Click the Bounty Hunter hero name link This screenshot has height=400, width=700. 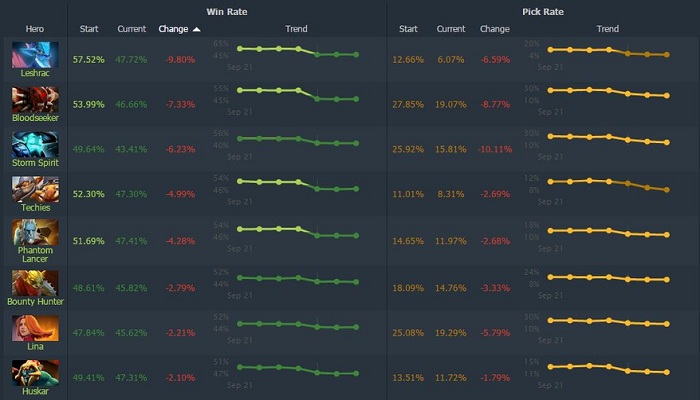tap(35, 301)
